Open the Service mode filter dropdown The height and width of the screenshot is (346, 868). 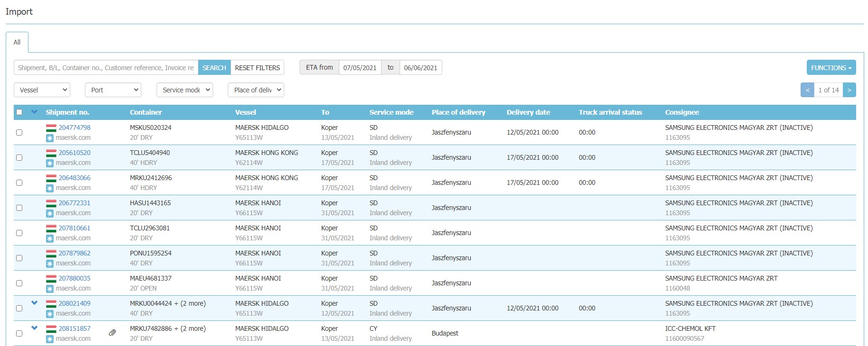coord(185,90)
